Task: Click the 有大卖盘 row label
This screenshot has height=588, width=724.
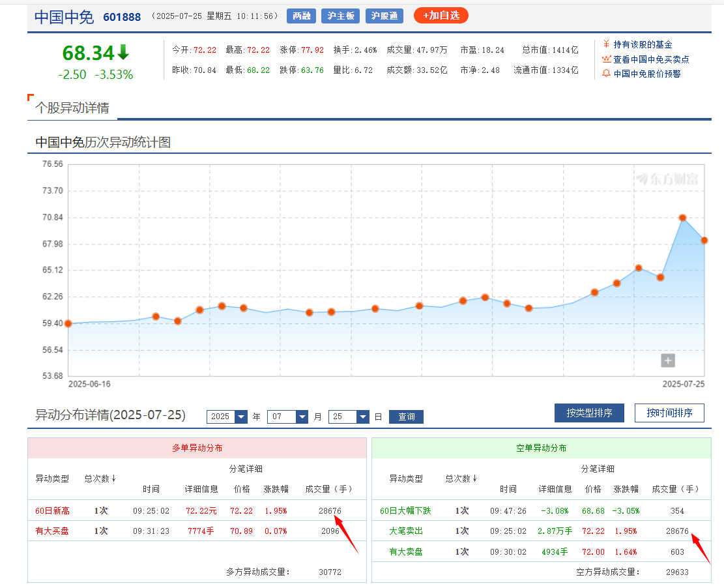Action: click(406, 551)
